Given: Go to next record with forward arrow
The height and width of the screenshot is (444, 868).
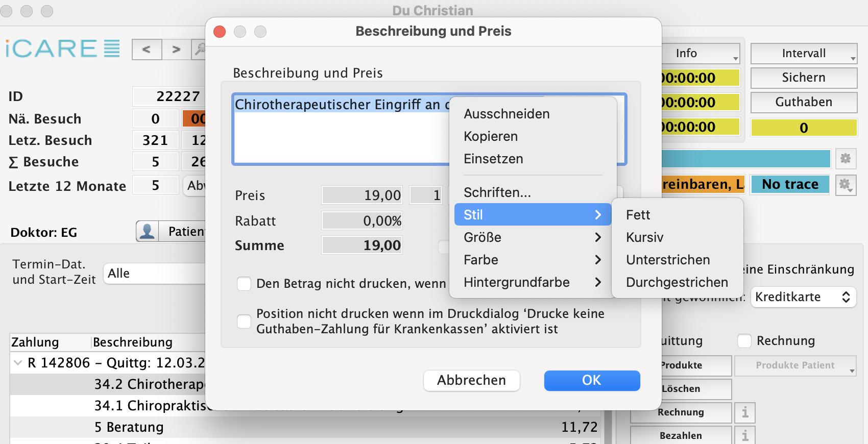Looking at the screenshot, I should click(x=176, y=50).
